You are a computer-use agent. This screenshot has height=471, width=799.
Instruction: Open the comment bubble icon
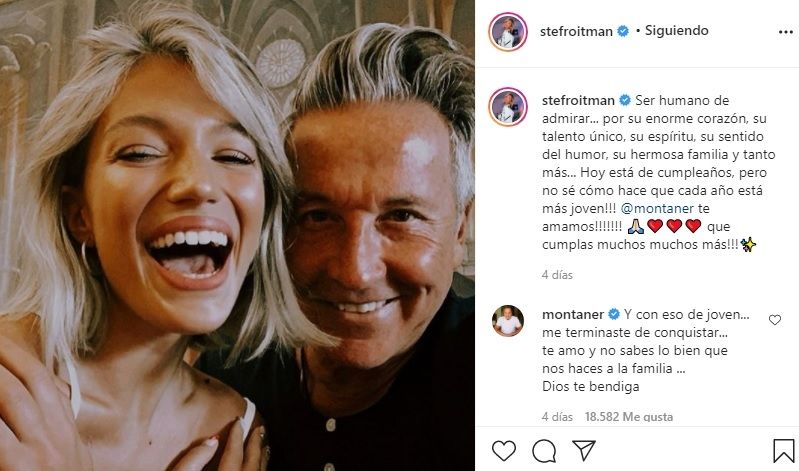click(x=544, y=451)
